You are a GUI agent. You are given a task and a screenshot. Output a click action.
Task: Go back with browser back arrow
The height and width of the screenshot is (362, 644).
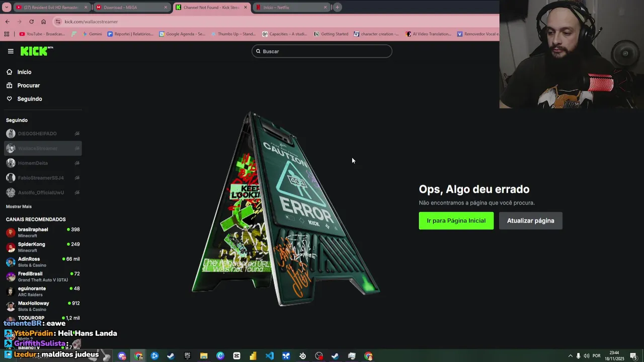(7, 22)
